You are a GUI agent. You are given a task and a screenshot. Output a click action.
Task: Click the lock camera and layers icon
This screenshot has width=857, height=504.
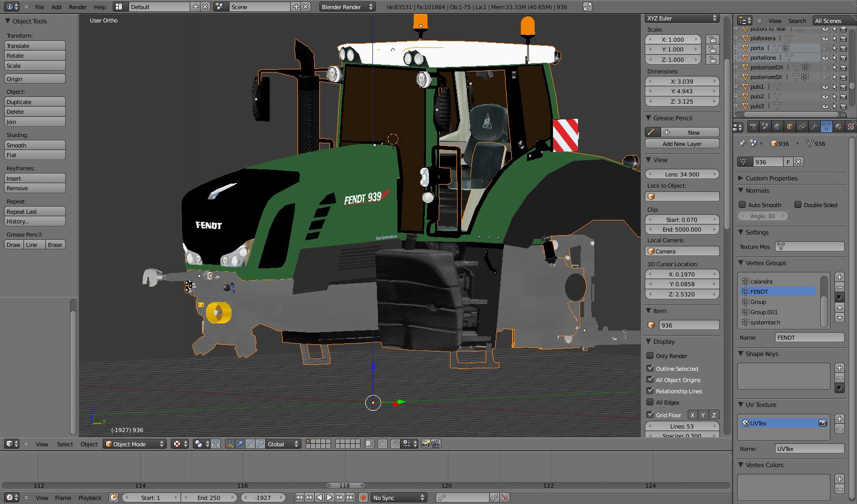click(x=370, y=444)
